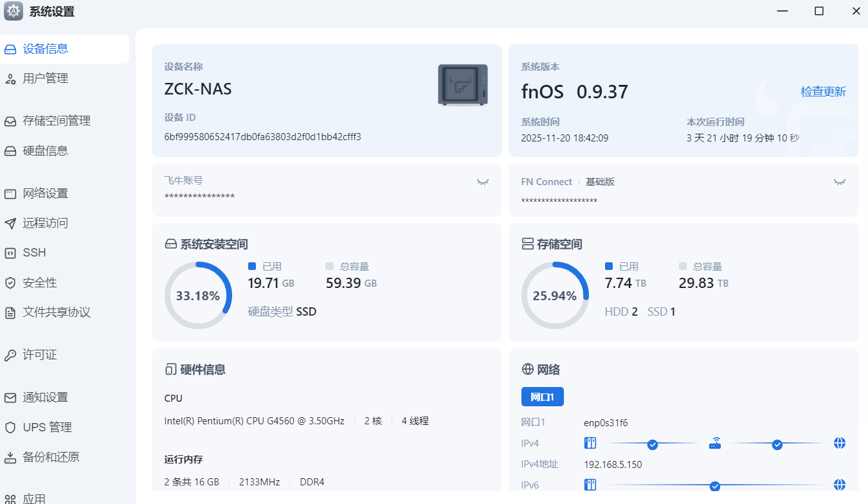Image resolution: width=868 pixels, height=504 pixels.
Task: Click the IPv4 internet globe icon
Action: pos(839,444)
